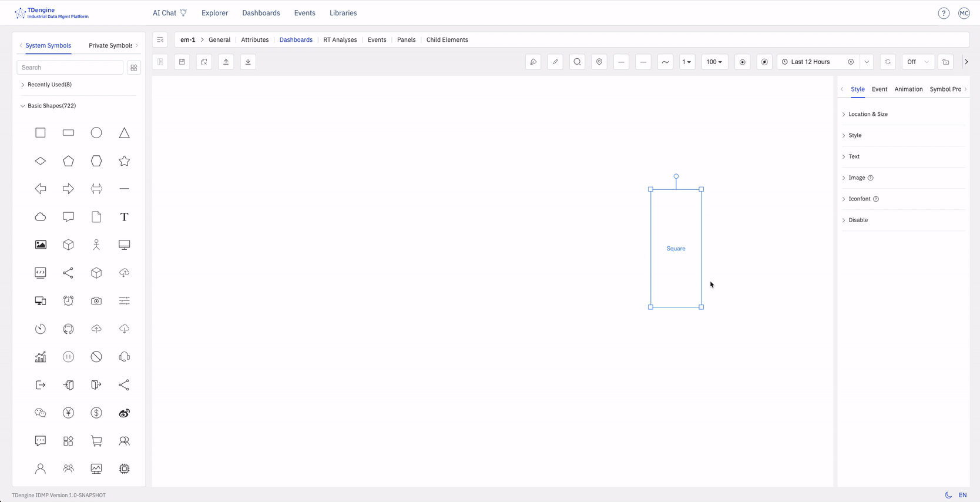The image size is (980, 502).
Task: Click the curve line type toolbar icon
Action: [x=665, y=62]
